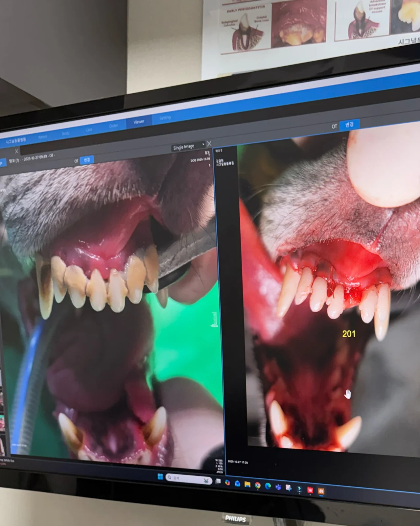The height and width of the screenshot is (526, 420).
Task: Select the Study tab
Action: point(65,133)
